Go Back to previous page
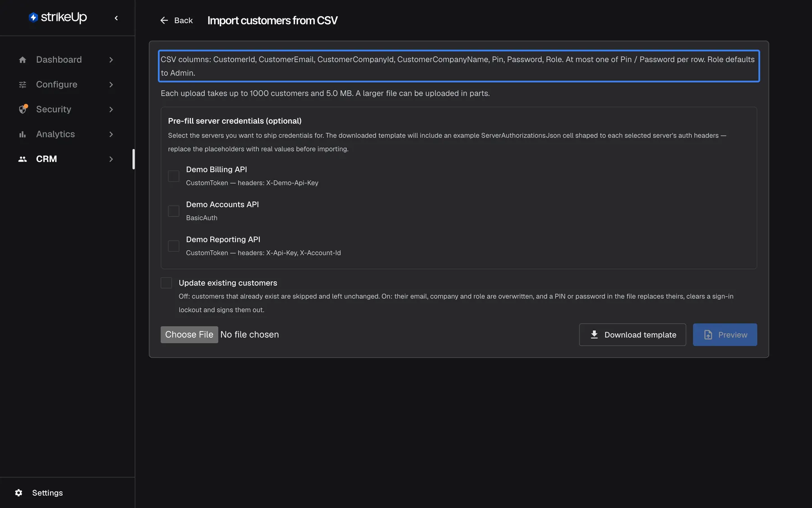The image size is (812, 508). [176, 20]
